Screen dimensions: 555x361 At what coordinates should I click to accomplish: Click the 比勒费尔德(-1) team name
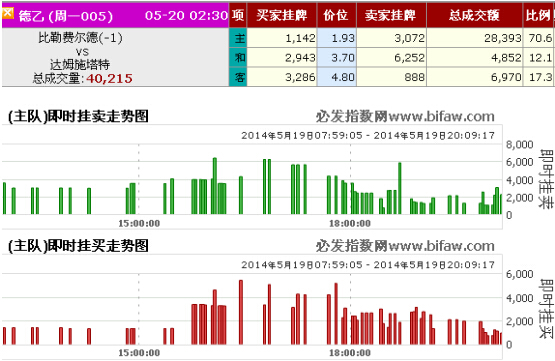(x=81, y=38)
